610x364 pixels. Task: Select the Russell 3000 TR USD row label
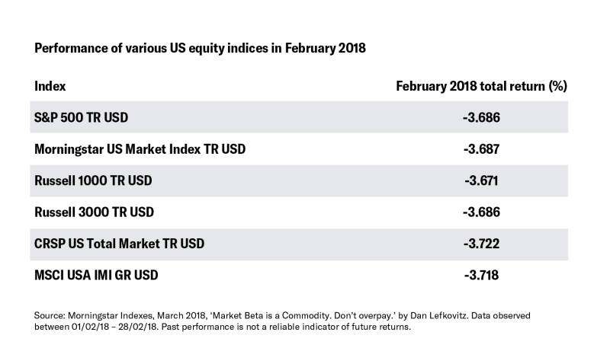click(94, 212)
